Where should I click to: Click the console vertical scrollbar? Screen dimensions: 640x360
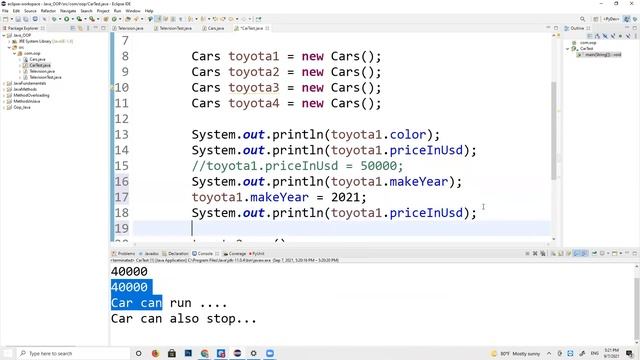[637, 304]
